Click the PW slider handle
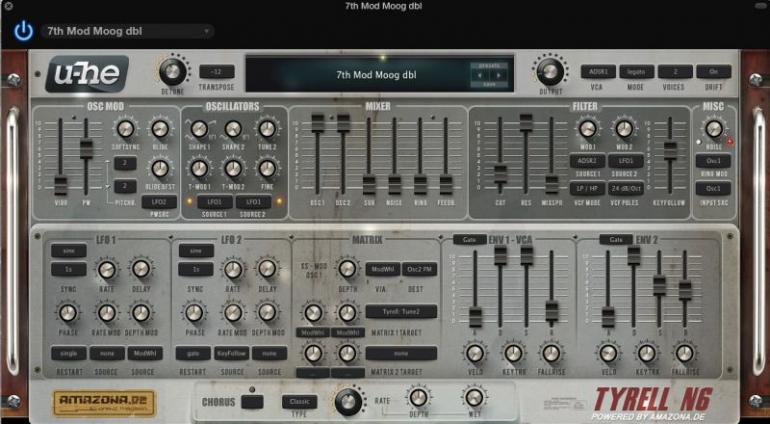Viewport: 770px width, 424px height. [x=86, y=149]
